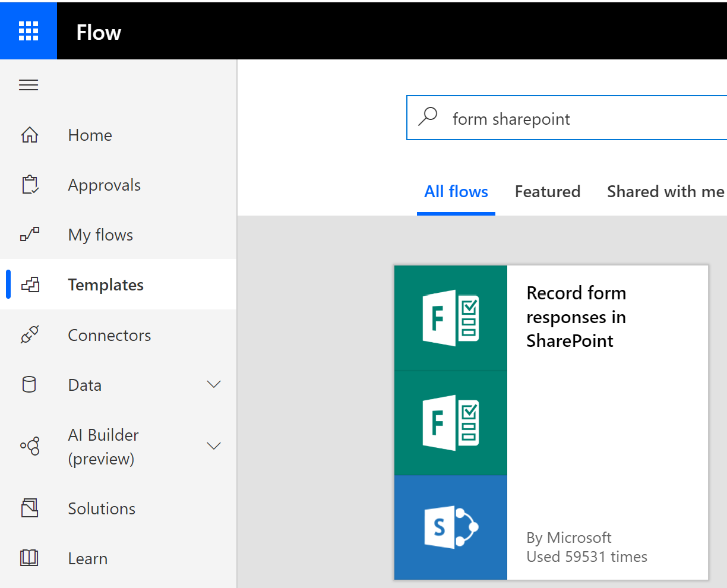The image size is (727, 588).
Task: Click the AI Builder nodes icon
Action: [30, 446]
